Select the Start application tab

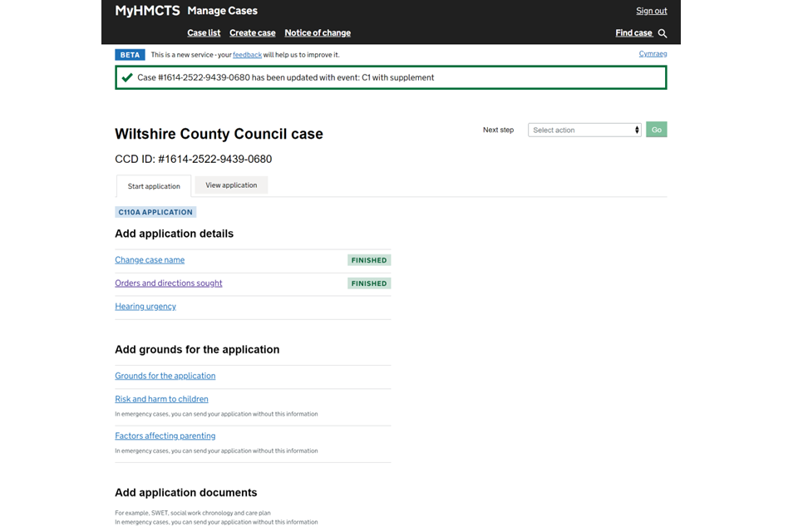click(x=154, y=186)
